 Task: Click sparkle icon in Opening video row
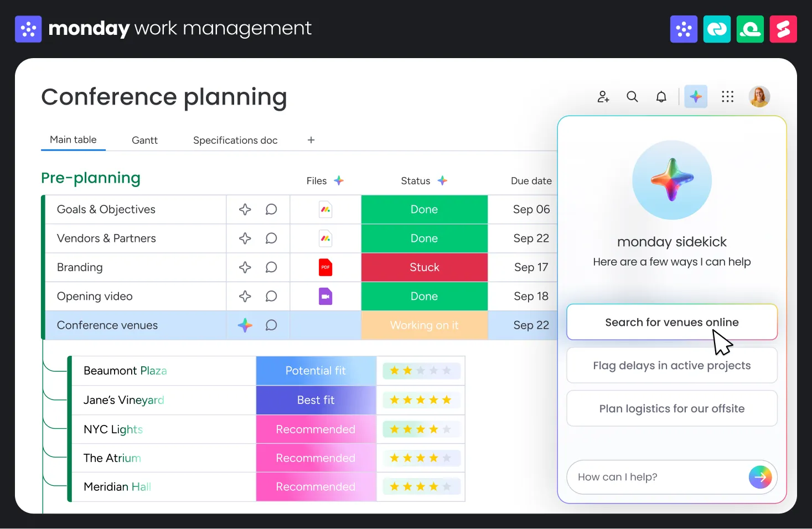pyautogui.click(x=245, y=296)
